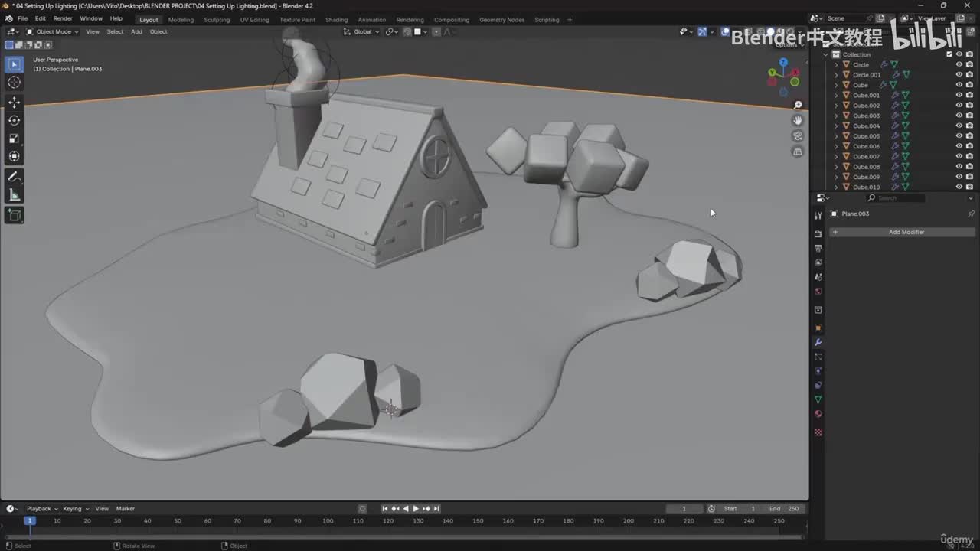Open the Output properties tab
Screen dimensions: 980x551
(x=818, y=249)
